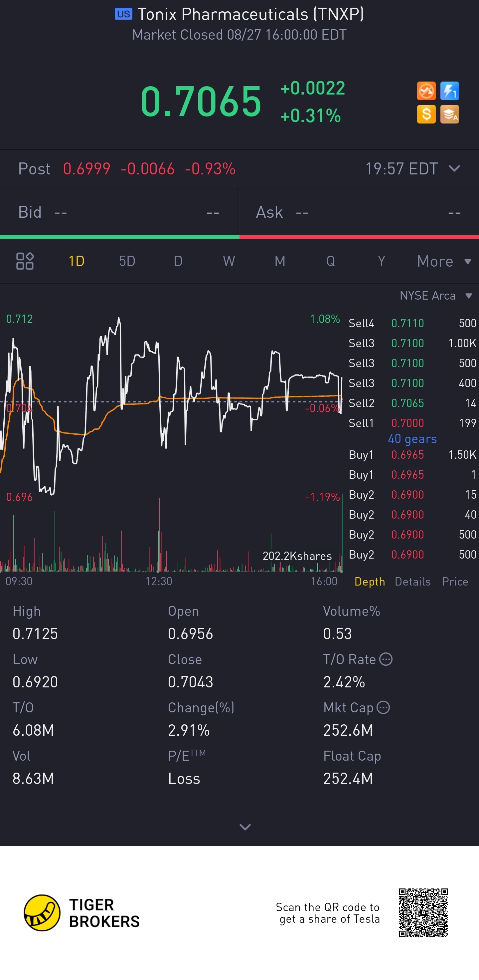Viewport: 479px width, 980px height.
Task: Tap the last price 0.7065
Action: pos(201,102)
